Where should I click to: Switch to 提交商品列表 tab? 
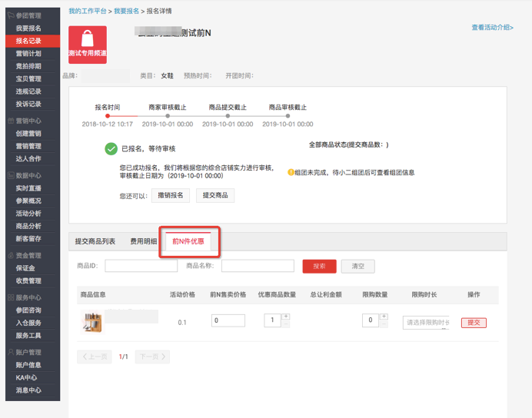95,241
